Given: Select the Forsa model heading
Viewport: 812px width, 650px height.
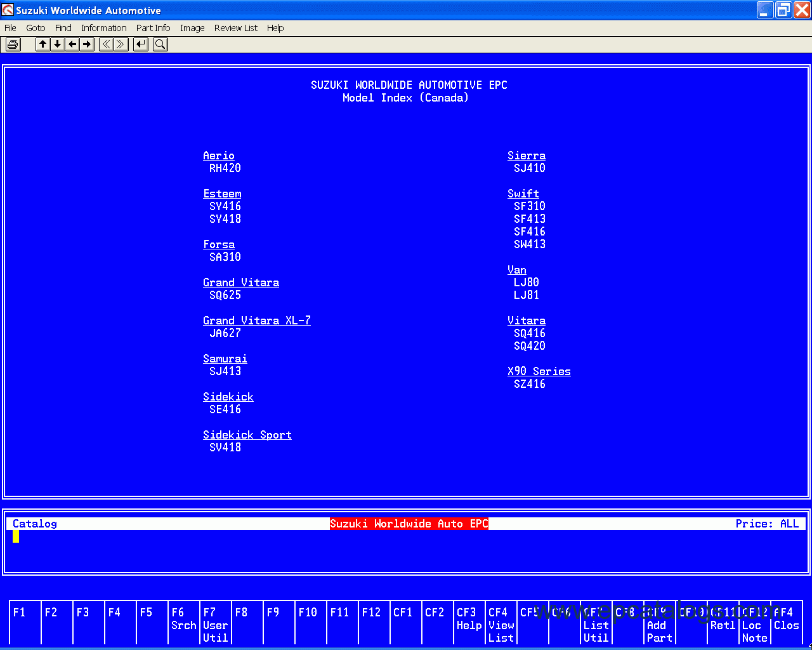Looking at the screenshot, I should click(219, 244).
